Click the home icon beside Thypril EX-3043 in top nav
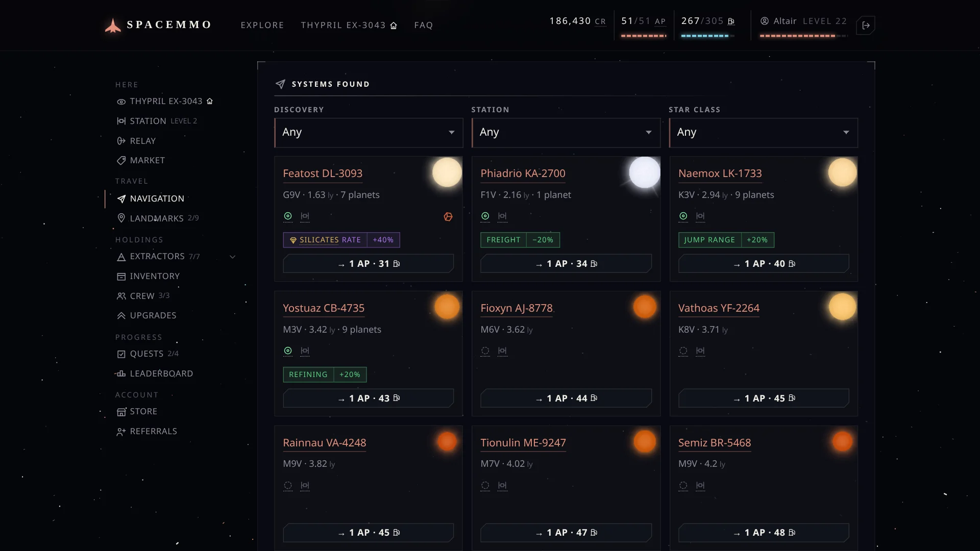 [394, 26]
